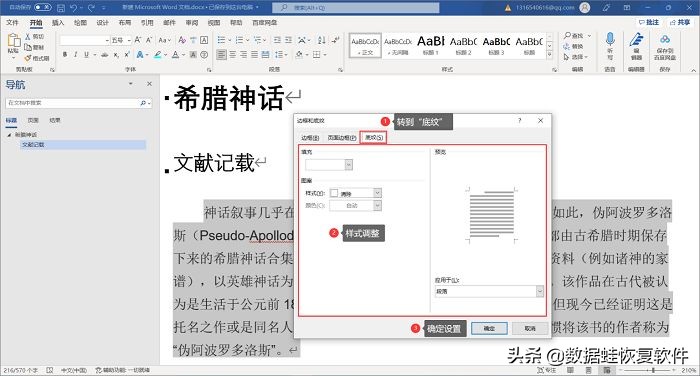
Task: Click Increase Indent icon
Action: [x=288, y=40]
